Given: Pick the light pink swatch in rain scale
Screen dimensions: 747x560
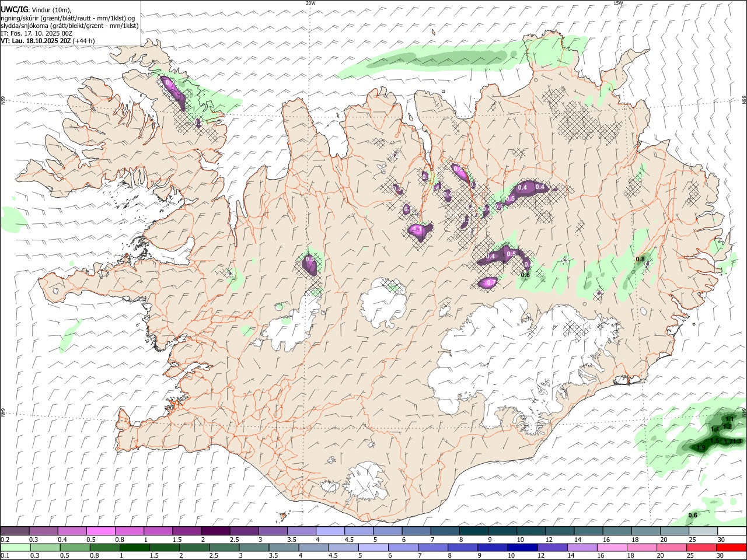Looking at the screenshot, I should coord(612,548).
